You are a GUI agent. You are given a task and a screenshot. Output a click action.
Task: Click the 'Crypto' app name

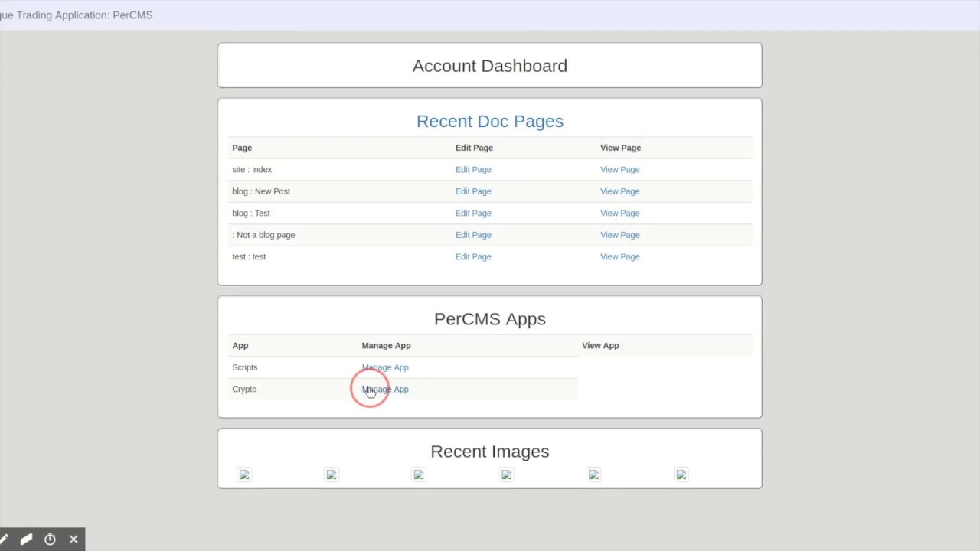pyautogui.click(x=244, y=389)
